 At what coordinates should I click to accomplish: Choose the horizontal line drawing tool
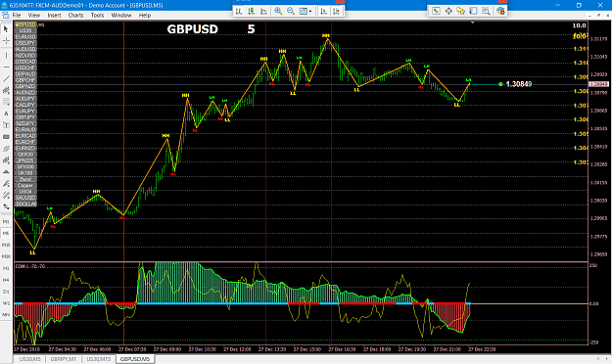click(x=6, y=68)
